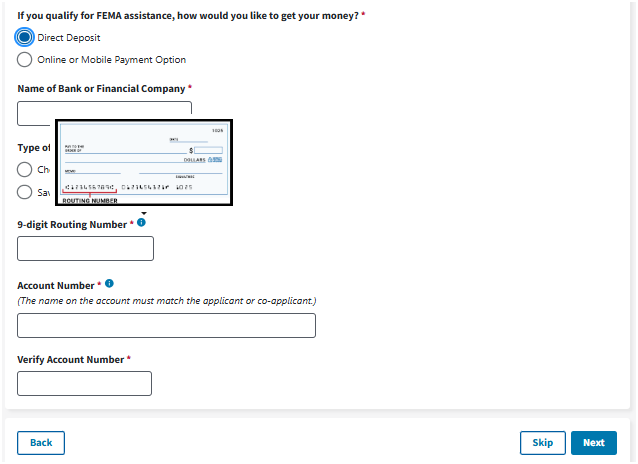
Task: Select the Savings account type radio
Action: [25, 192]
